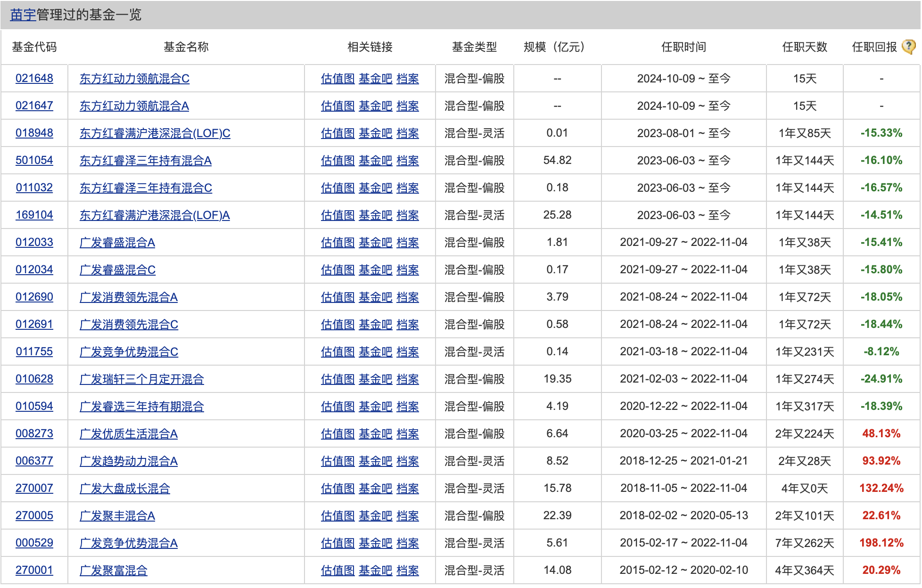Click fund code 169104
Viewport: 922px width, 588px height.
point(34,215)
